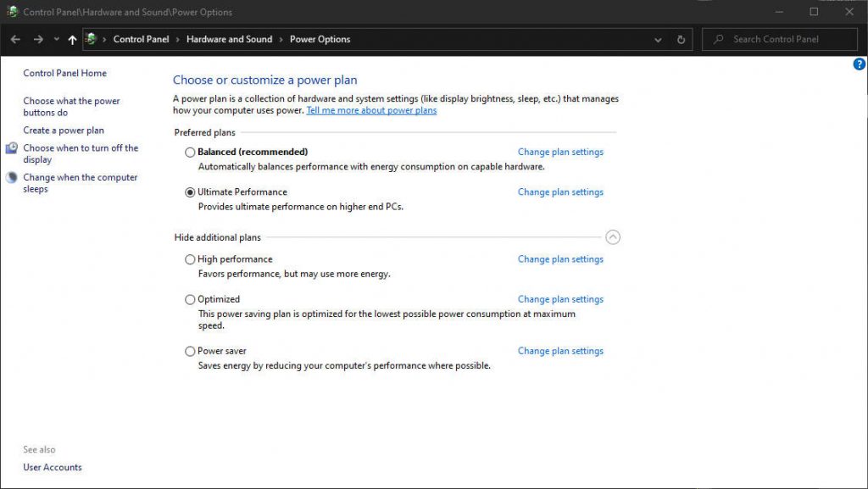Click the forward navigation arrow
The image size is (868, 489).
click(37, 39)
